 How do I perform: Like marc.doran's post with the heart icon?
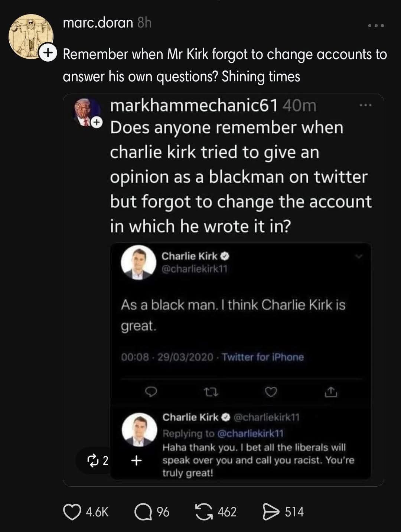72,512
